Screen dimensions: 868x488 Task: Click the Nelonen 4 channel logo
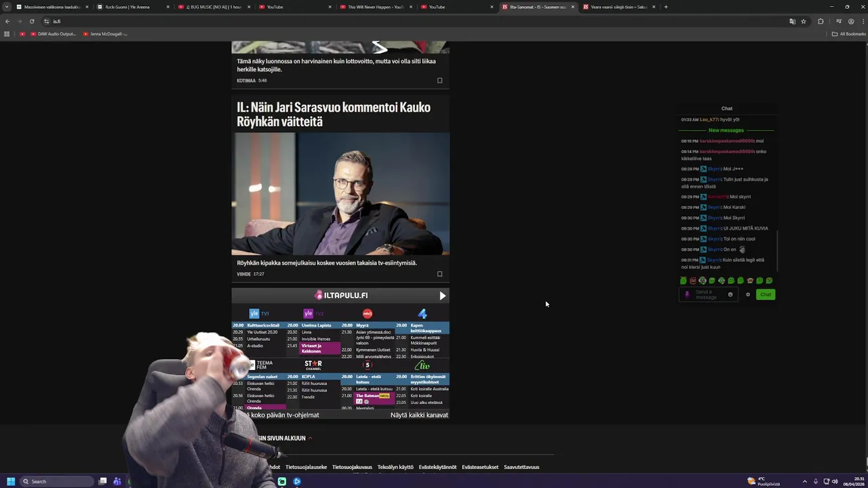(422, 313)
